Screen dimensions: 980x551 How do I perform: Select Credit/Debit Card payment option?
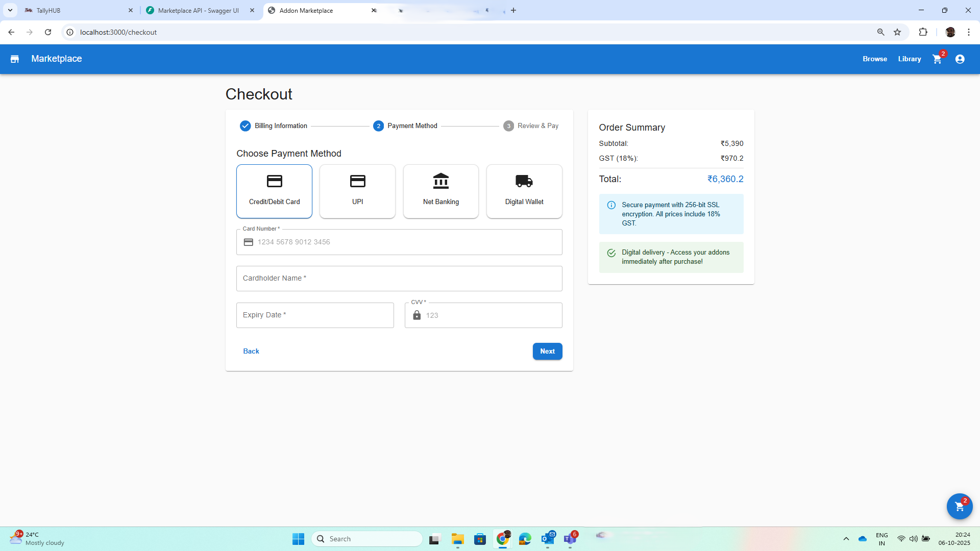tap(274, 191)
